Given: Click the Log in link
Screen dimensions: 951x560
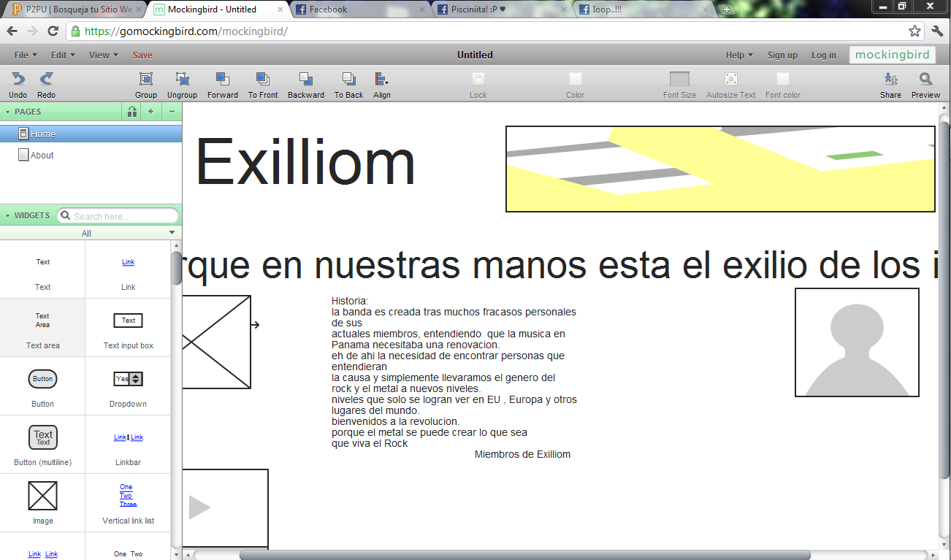Looking at the screenshot, I should [x=824, y=55].
